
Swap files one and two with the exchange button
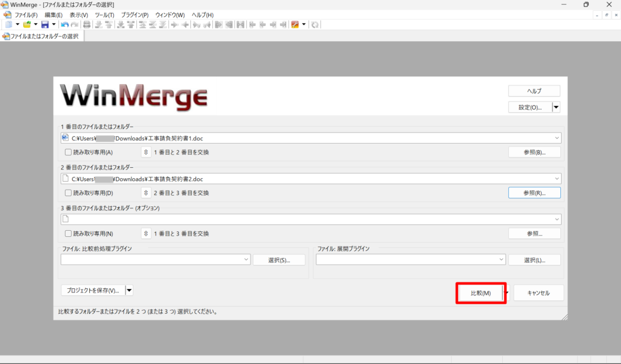tap(145, 152)
